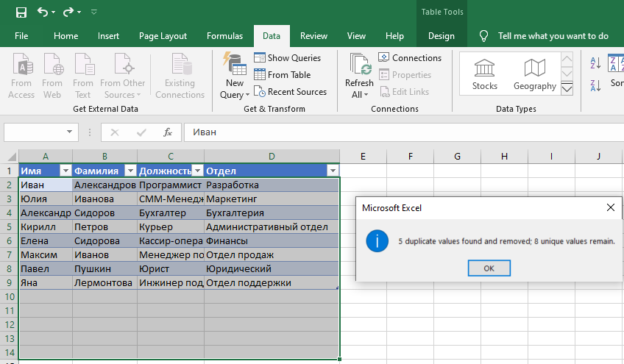Open the Имя column filter dropdown
The image size is (624, 364).
pos(64,171)
